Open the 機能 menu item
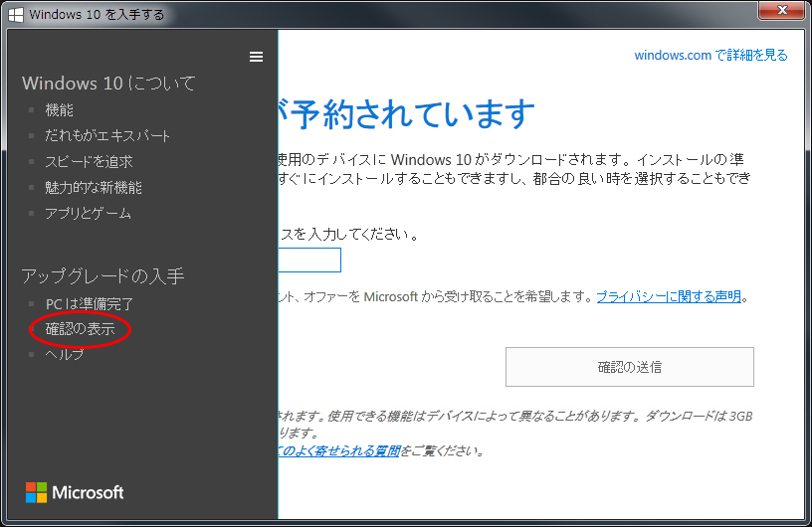Viewport: 812px width, 527px height. point(59,109)
